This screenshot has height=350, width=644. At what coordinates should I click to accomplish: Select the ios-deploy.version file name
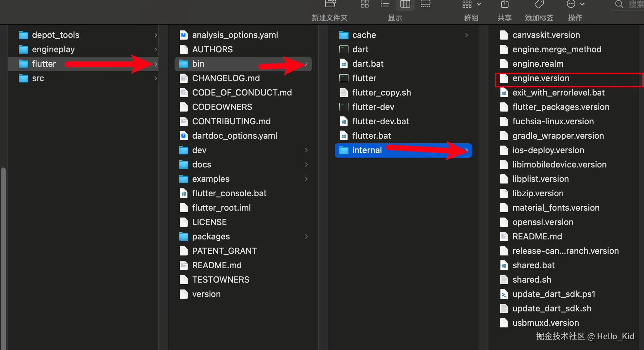[x=548, y=150]
